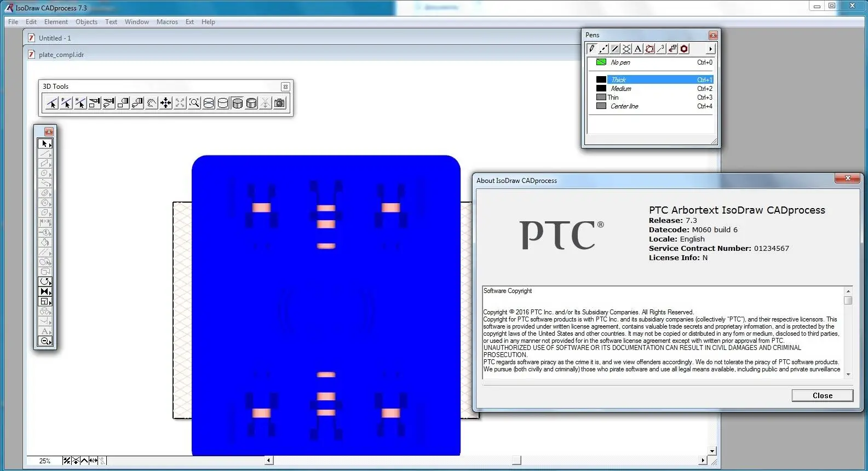The image size is (868, 471).
Task: Click the magnifier zoom icon in 3D Tools
Action: (x=194, y=103)
